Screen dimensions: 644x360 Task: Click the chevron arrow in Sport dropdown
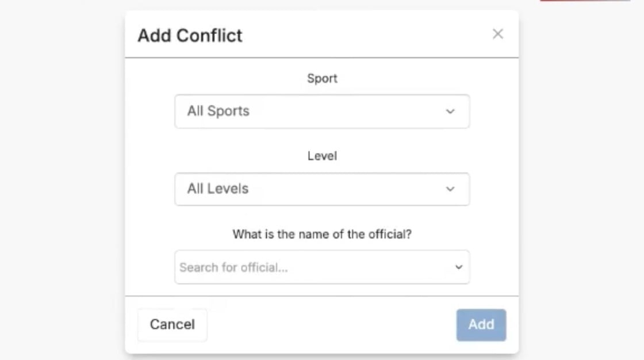(x=450, y=112)
